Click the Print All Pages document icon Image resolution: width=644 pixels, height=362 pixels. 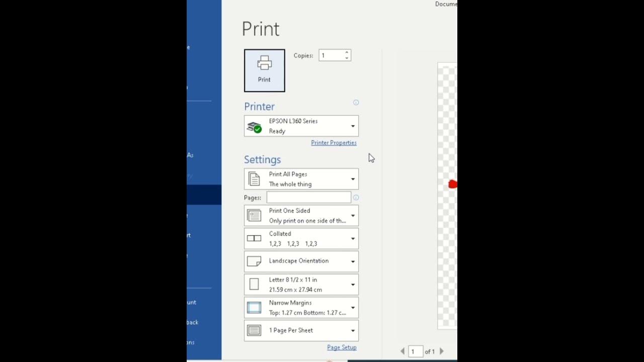tap(254, 179)
